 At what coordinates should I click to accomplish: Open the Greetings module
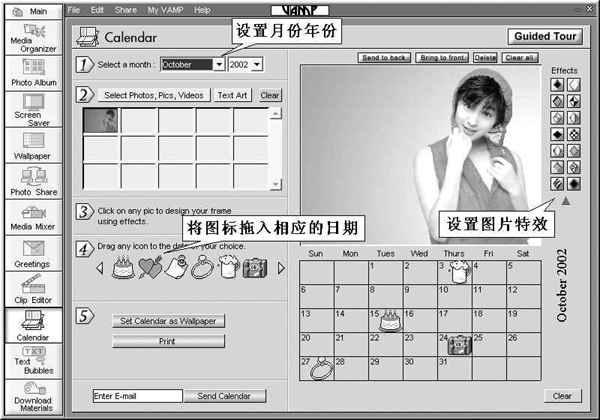33,254
